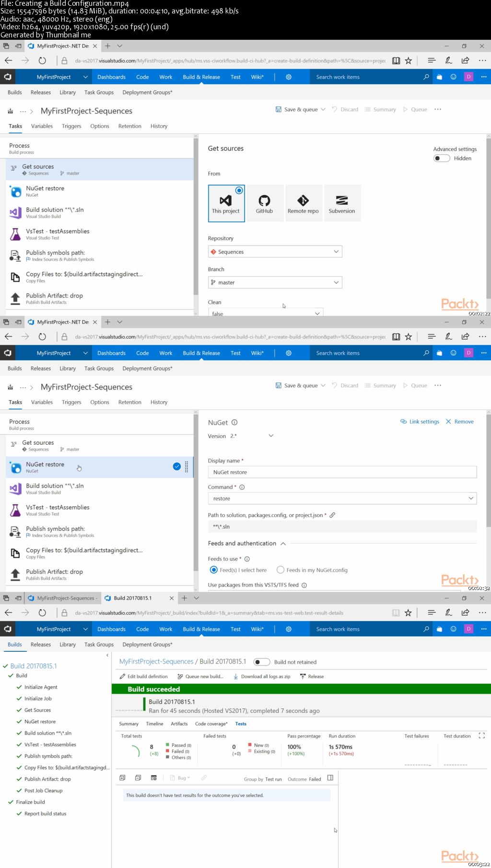Click VsTest - testAssemblies task in the NuGet window
Screen dimensions: 491x868
pos(100,510)
